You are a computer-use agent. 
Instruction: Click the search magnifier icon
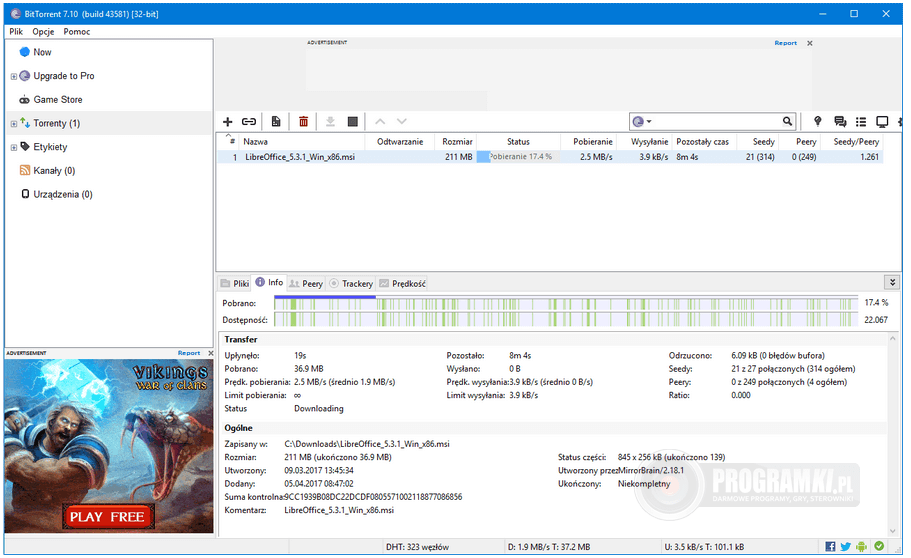pyautogui.click(x=787, y=121)
